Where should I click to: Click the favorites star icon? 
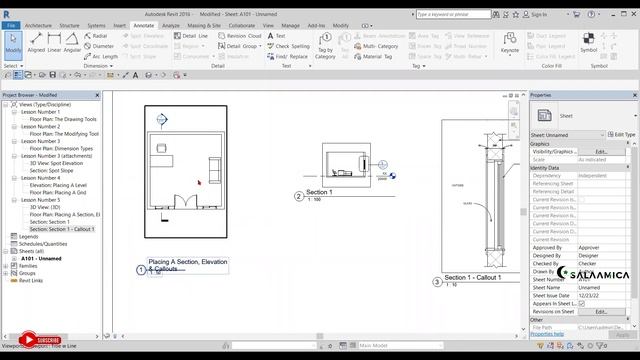coord(516,14)
